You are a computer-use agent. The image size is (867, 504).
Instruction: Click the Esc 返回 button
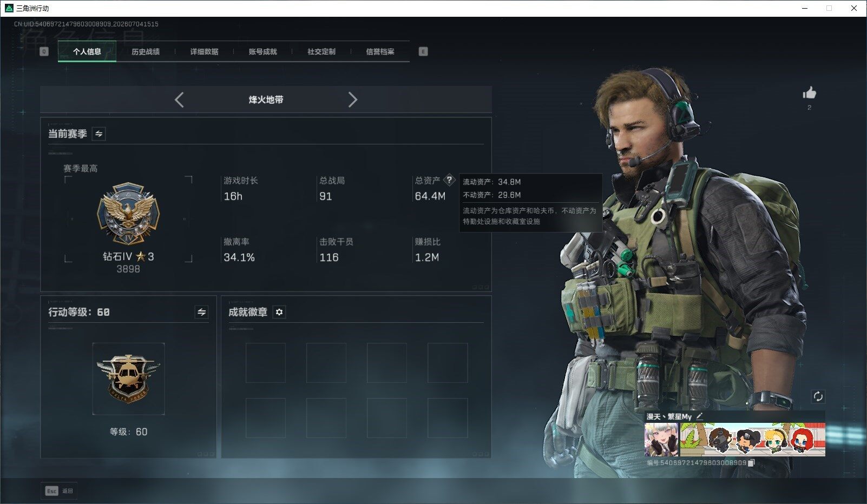(x=59, y=490)
